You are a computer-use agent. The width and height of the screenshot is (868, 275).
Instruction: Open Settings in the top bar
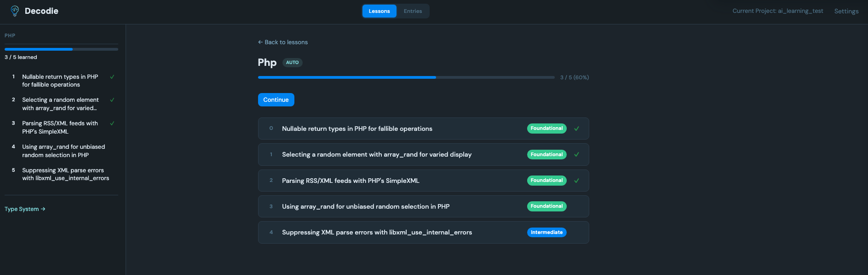(846, 11)
